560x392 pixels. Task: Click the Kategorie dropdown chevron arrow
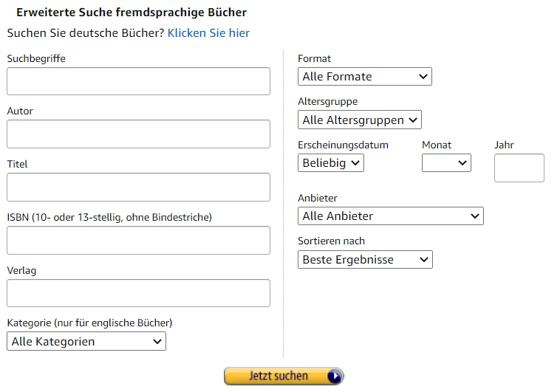tap(157, 342)
